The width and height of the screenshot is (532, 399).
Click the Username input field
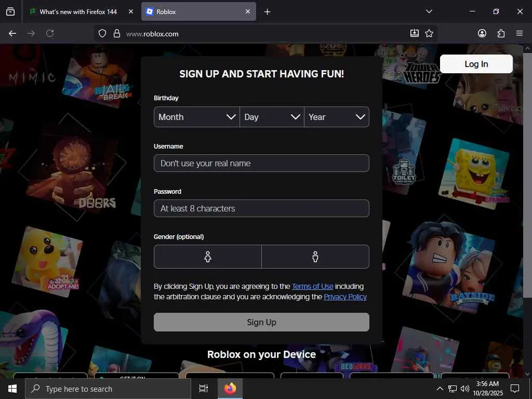(x=261, y=163)
